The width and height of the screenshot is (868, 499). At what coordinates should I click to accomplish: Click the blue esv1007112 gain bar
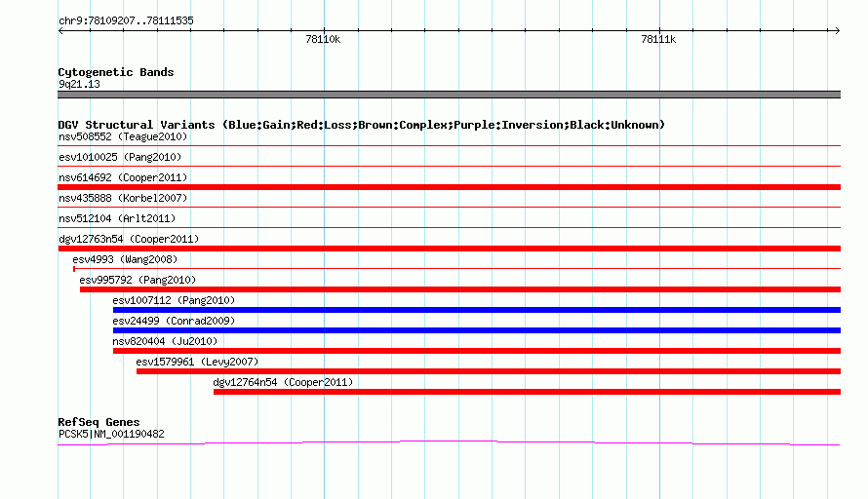477,310
